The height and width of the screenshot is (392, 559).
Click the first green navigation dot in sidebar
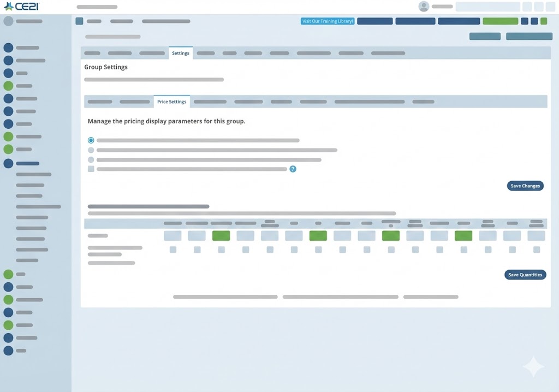pyautogui.click(x=8, y=86)
